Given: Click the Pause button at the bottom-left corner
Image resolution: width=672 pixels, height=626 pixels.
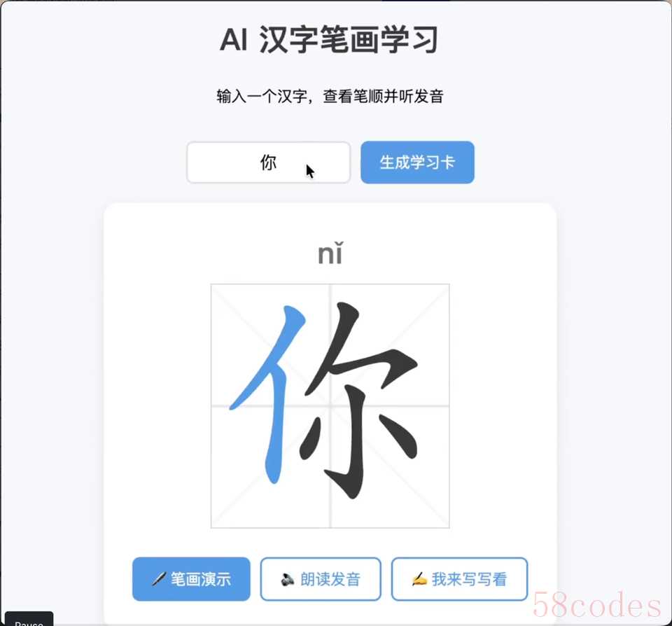Looking at the screenshot, I should pos(29,619).
